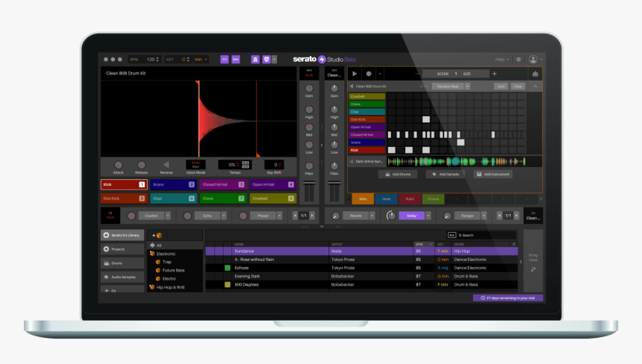Select the Intro scene tab
The width and height of the screenshot is (642, 364).
(363, 198)
